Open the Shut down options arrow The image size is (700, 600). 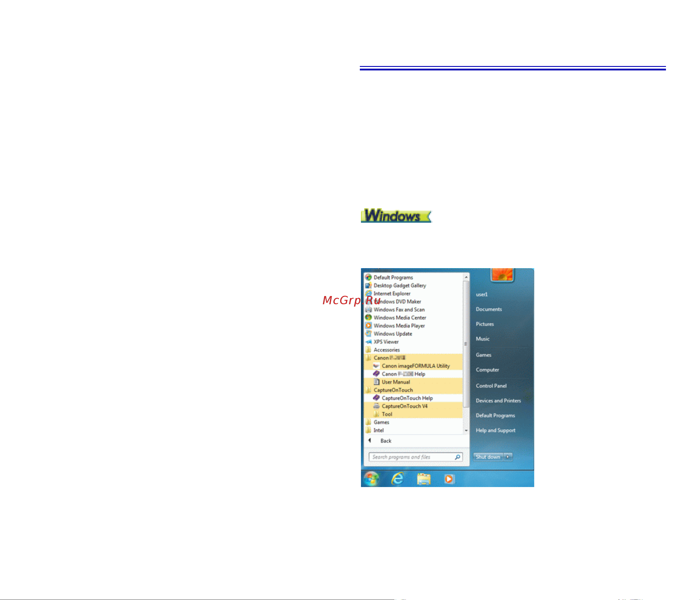click(508, 457)
